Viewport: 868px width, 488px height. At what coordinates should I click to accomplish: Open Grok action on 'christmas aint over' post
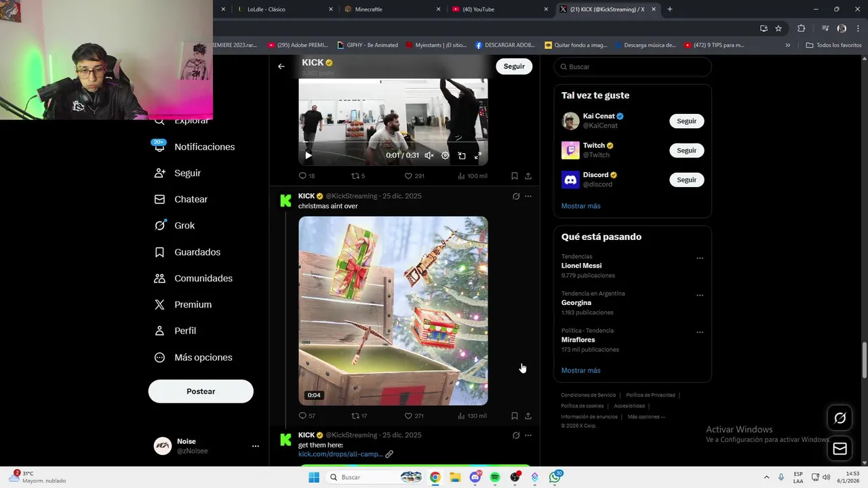tap(516, 197)
